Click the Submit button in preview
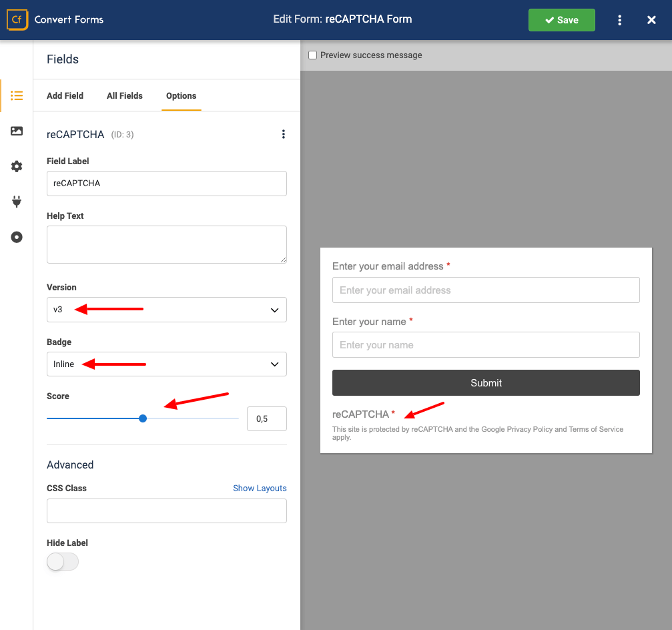 486,382
